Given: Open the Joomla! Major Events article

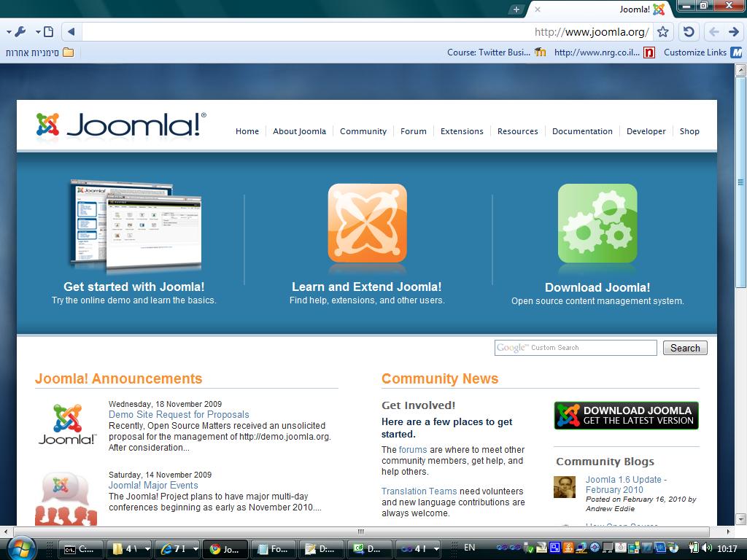Looking at the screenshot, I should pyautogui.click(x=153, y=485).
